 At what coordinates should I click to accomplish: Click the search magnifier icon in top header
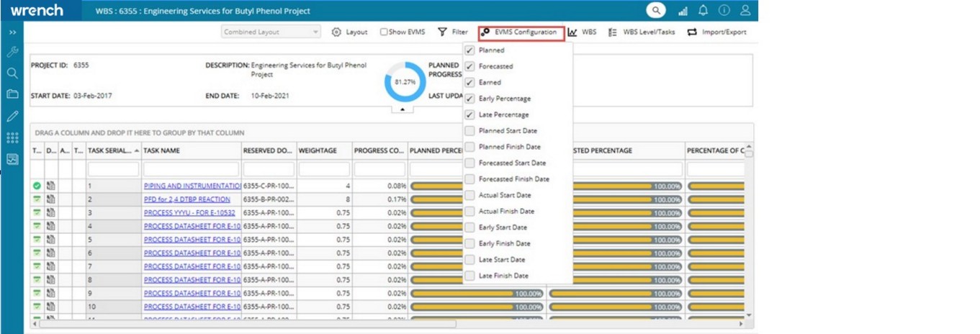(655, 10)
